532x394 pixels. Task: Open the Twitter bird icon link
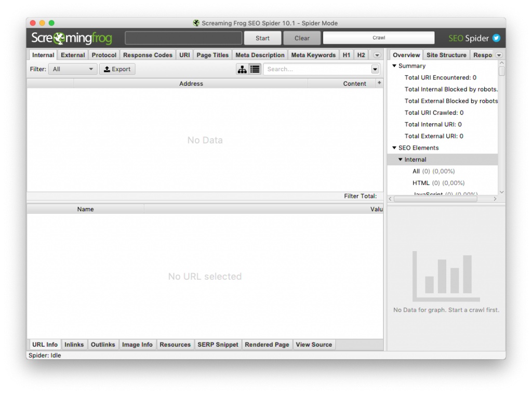tap(496, 38)
